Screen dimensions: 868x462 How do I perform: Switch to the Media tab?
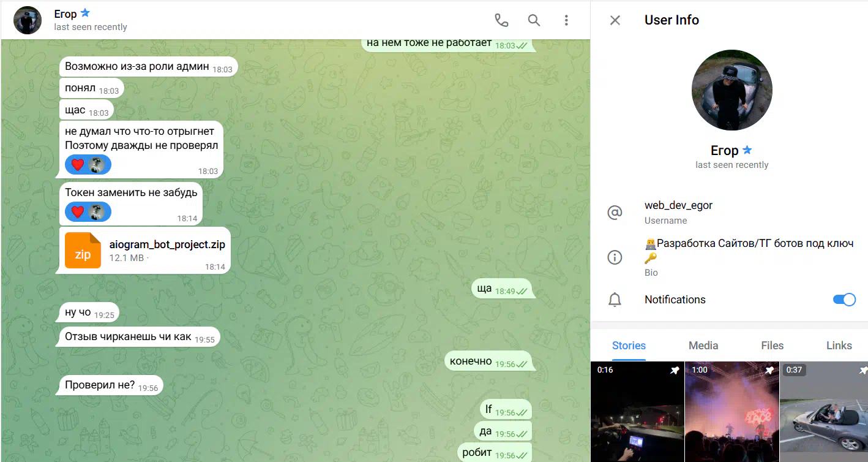(703, 346)
